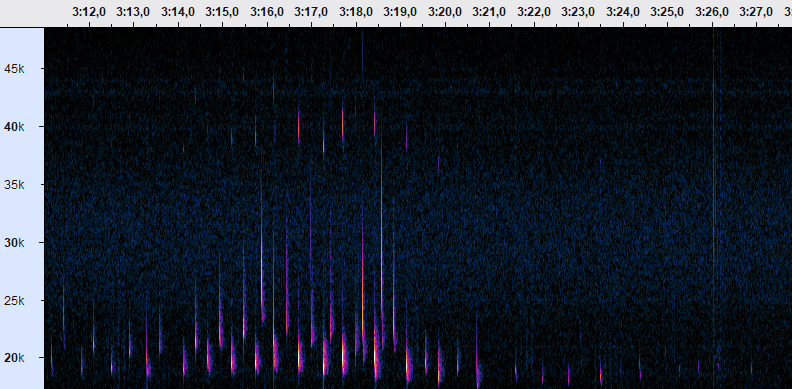Screen dimensions: 792x389
Task: Click the 3:20,0 time ruler mark
Action: click(x=445, y=12)
